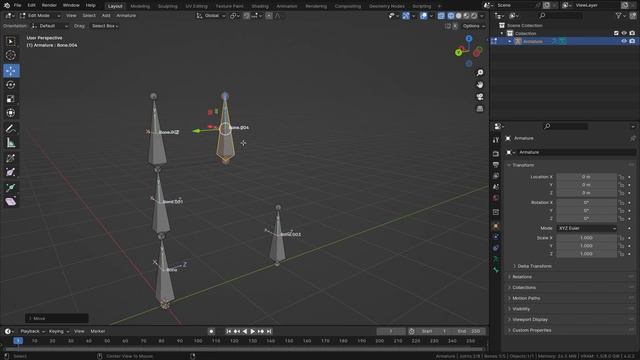Expand the Motion Paths panel

pos(526,298)
